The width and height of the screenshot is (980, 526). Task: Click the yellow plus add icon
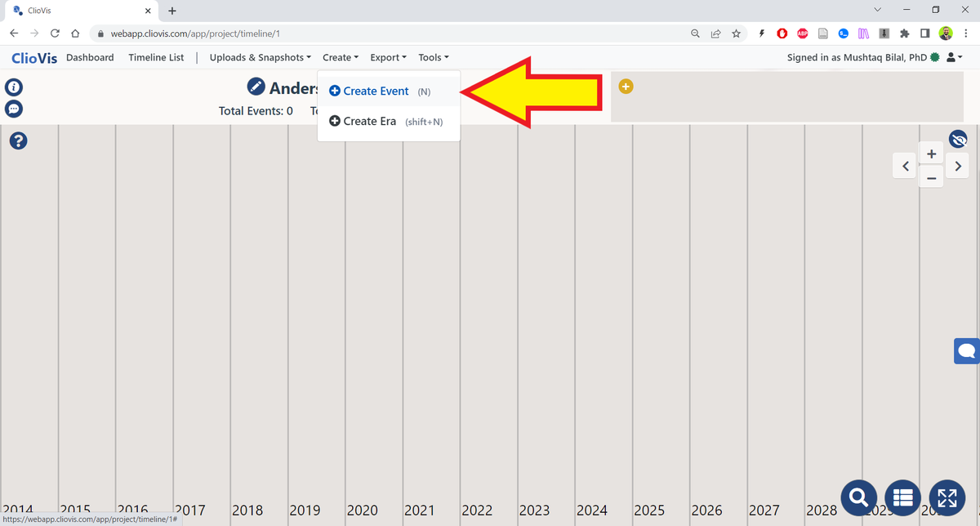coord(626,86)
